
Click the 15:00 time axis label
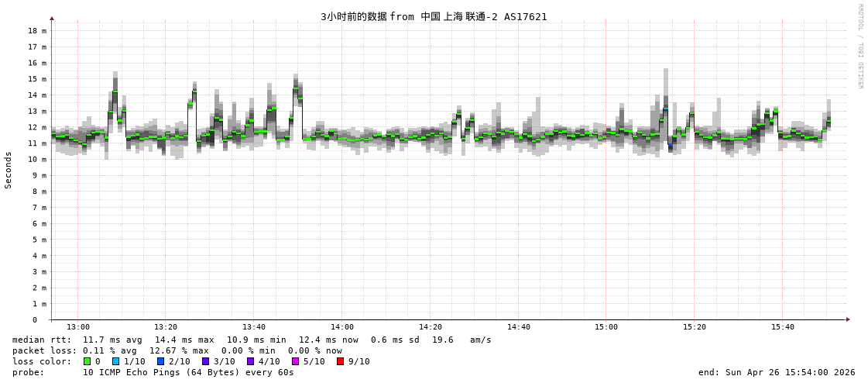pos(606,327)
